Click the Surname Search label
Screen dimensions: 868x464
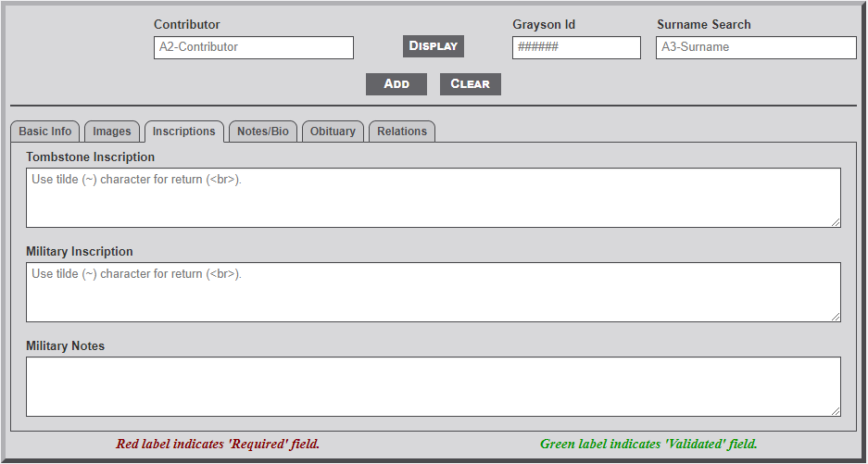703,25
